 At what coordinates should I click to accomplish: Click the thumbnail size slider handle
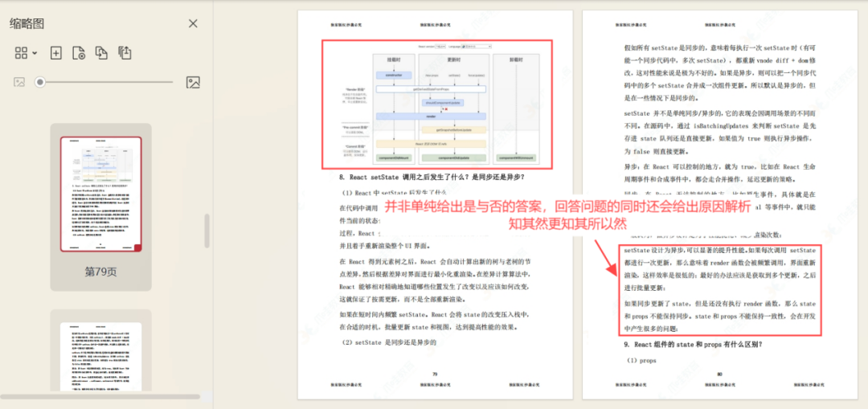pyautogui.click(x=40, y=83)
